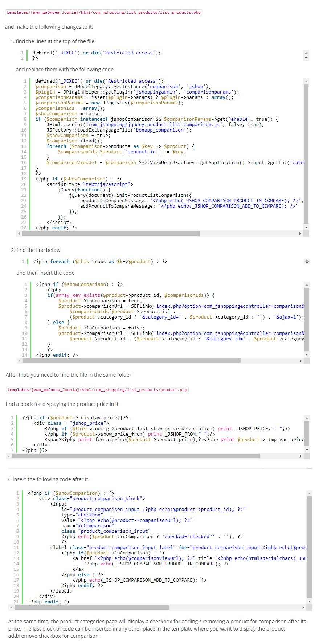Click the 'jQuery(function() {' code line
Image resolution: width=315 pixels, height=644 pixels.
84,190
